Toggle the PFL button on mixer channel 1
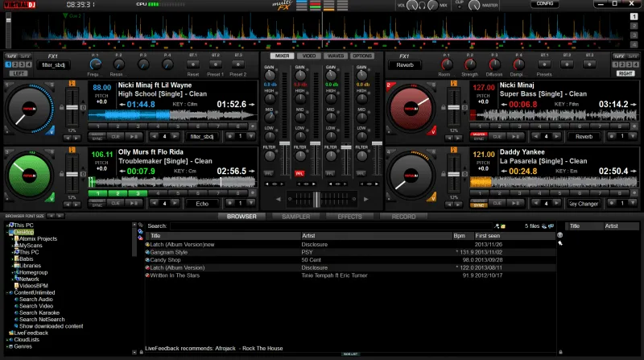This screenshot has width=644, height=360. [x=269, y=174]
